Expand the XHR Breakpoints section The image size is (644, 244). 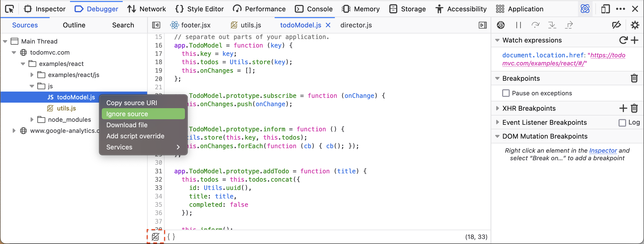click(497, 108)
